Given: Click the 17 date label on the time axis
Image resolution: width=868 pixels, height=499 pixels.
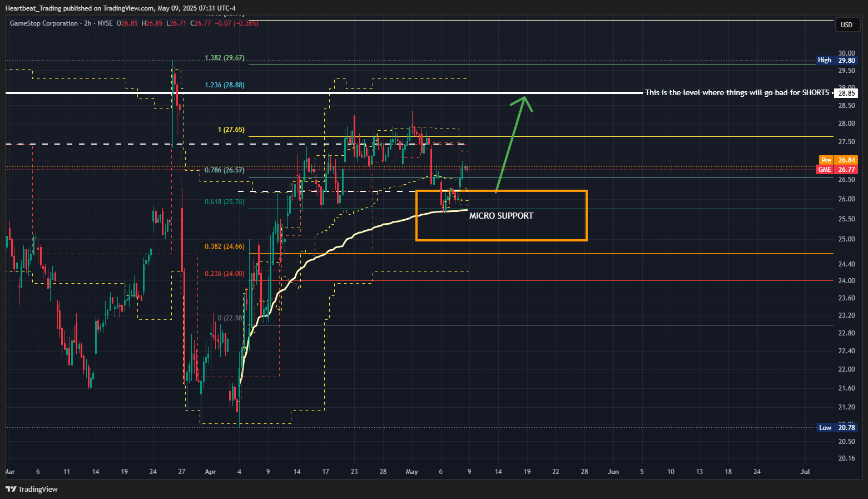Looking at the screenshot, I should point(326,472).
